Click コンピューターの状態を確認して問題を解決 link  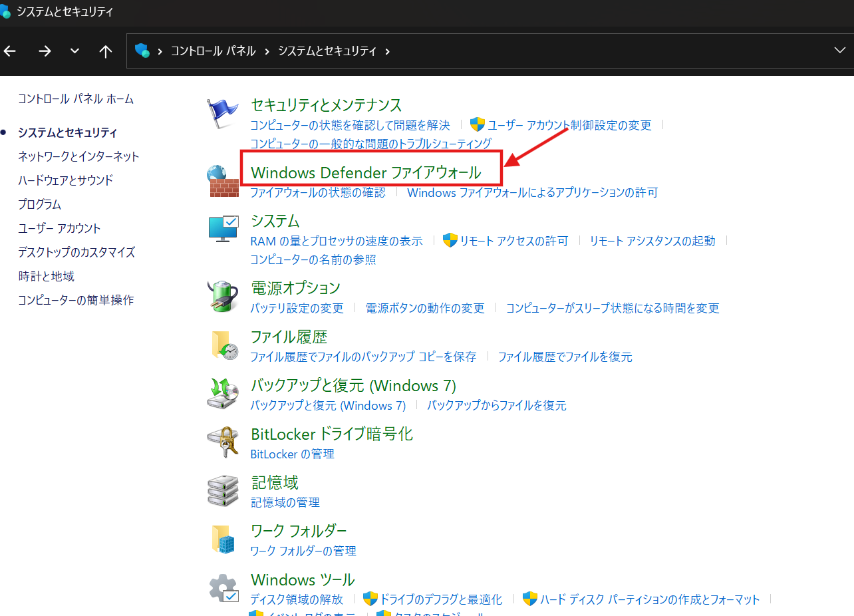pos(350,125)
